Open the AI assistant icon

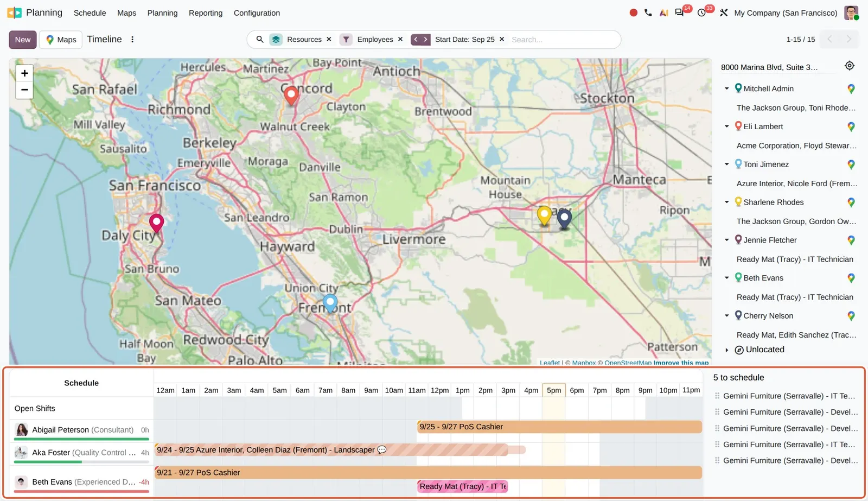(663, 12)
